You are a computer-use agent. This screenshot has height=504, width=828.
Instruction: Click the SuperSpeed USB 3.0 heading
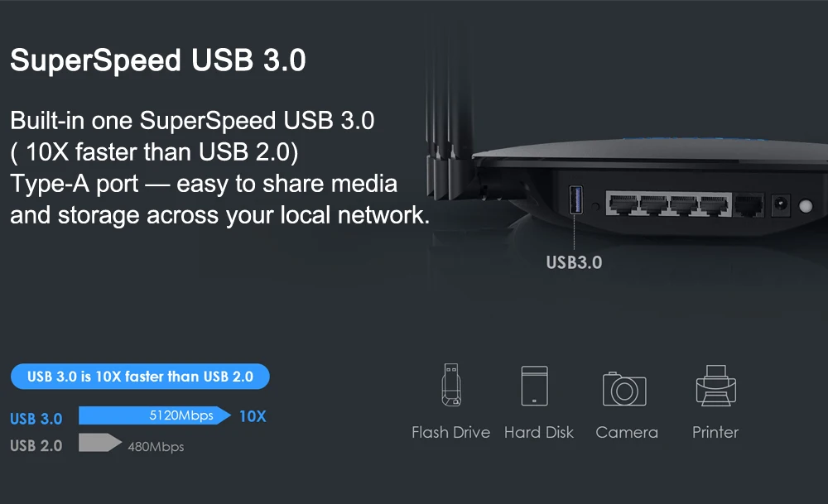pyautogui.click(x=158, y=60)
